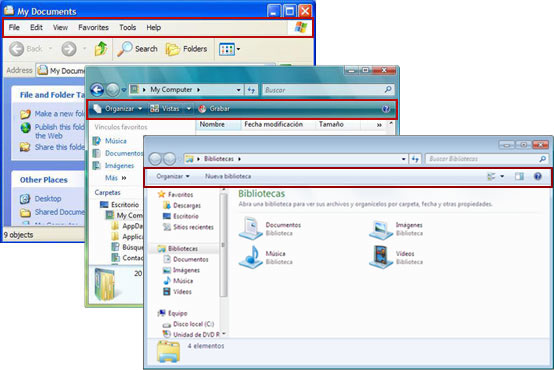The width and height of the screenshot is (554, 370).
Task: Click the Back button in My Documents
Action: click(x=26, y=49)
